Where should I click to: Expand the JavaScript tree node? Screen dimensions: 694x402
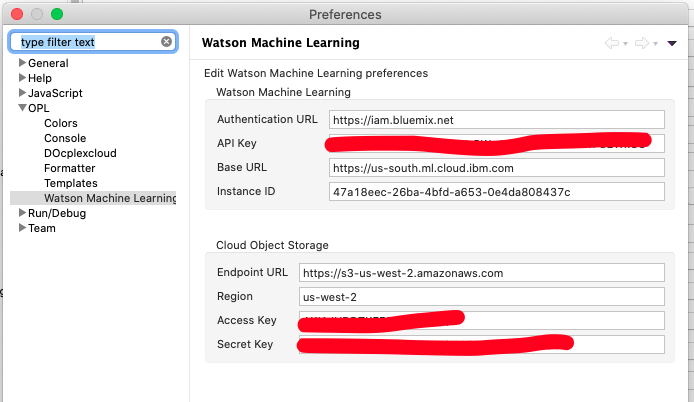click(x=22, y=93)
